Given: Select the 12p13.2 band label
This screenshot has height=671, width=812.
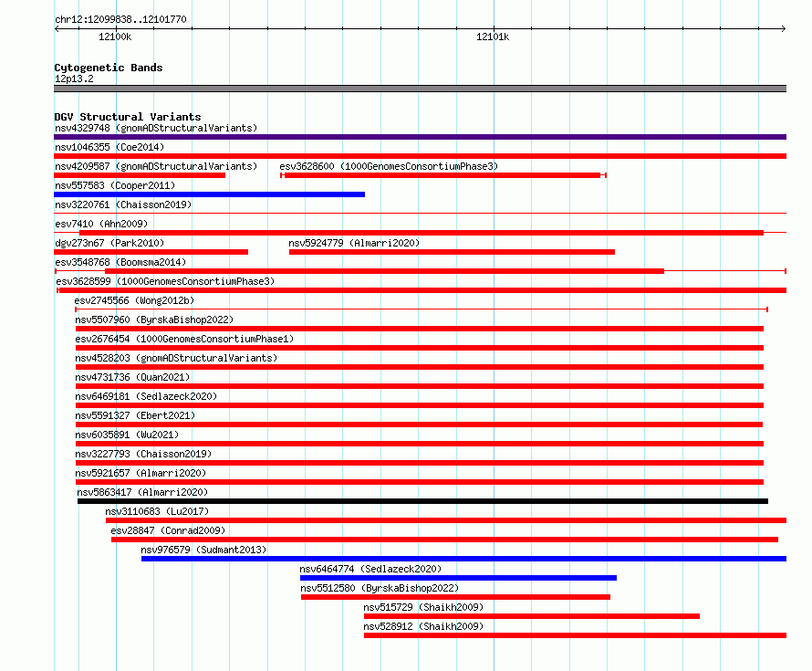Looking at the screenshot, I should click(x=74, y=79).
